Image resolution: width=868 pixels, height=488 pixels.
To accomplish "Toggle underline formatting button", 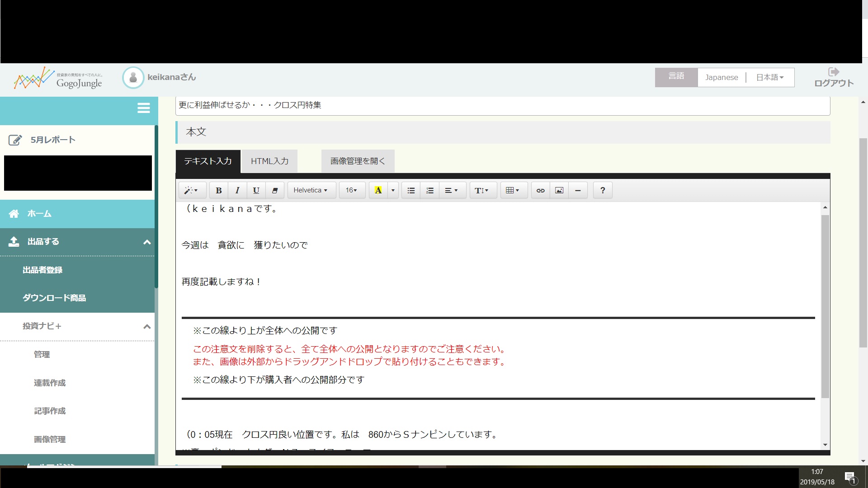I will click(256, 190).
